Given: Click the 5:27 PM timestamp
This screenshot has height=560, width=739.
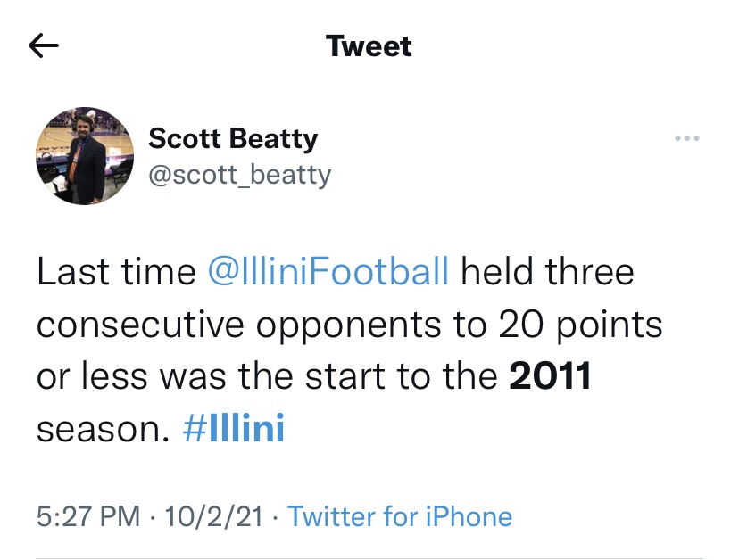Looking at the screenshot, I should [x=87, y=515].
